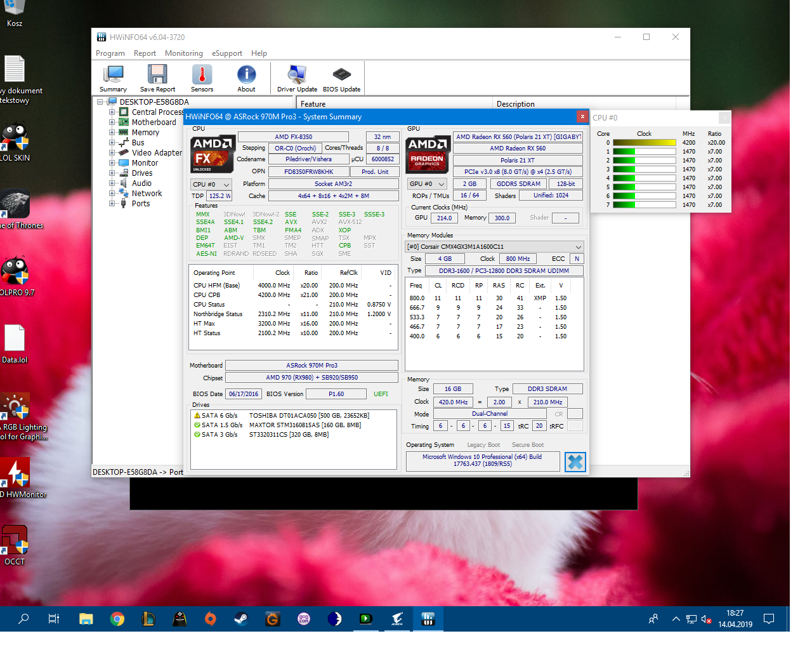Viewport: 812px width, 650px height.
Task: Select the LOLPRO 9.7 desktop shortcut
Action: (16, 277)
